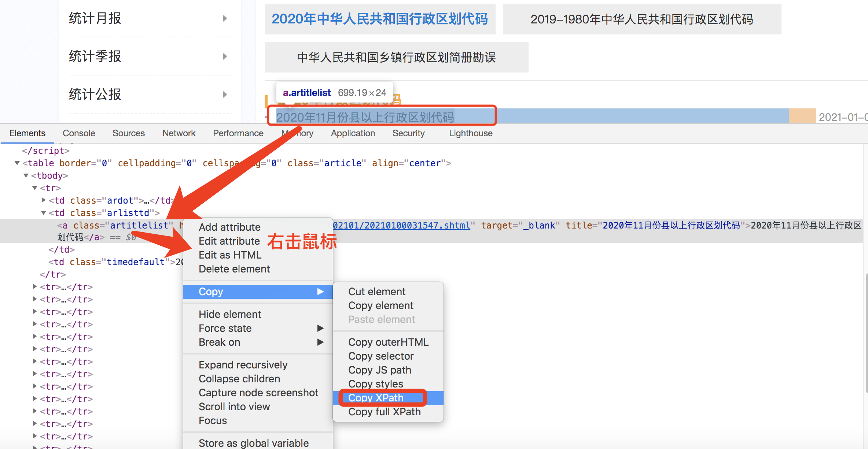
Task: Select Copy outerHTML
Action: (x=388, y=342)
